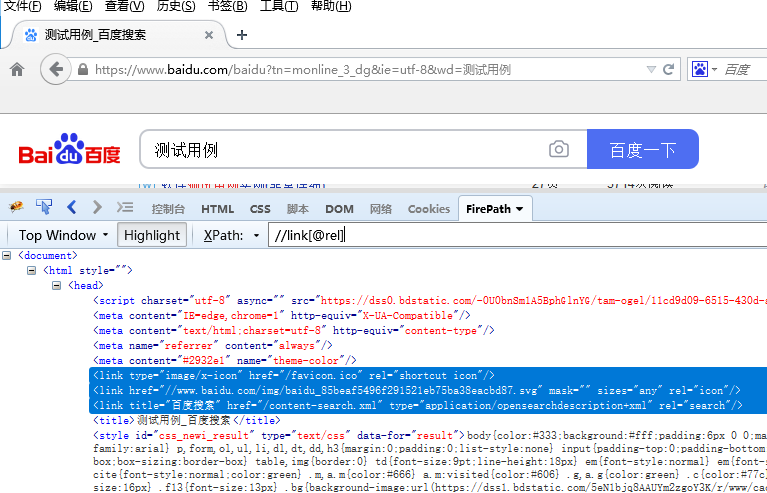Image resolution: width=767 pixels, height=493 pixels.
Task: Open Firebug command line popup icon
Action: (125, 207)
